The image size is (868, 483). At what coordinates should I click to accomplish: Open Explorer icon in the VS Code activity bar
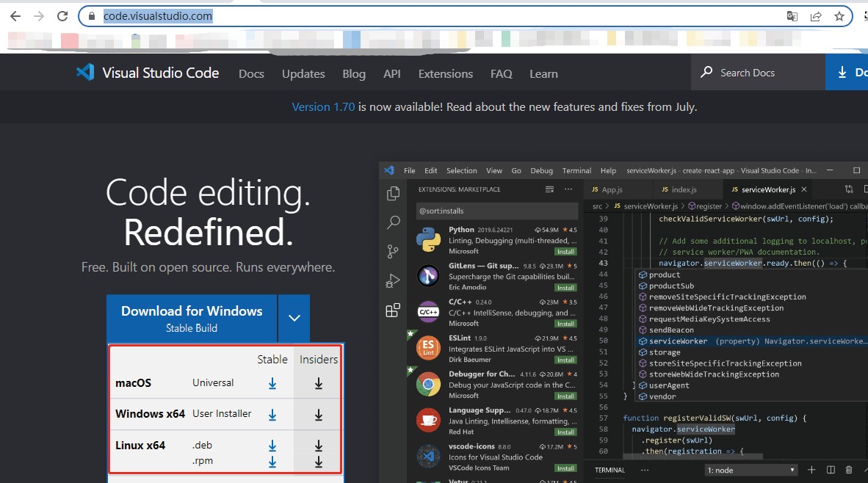pyautogui.click(x=393, y=193)
